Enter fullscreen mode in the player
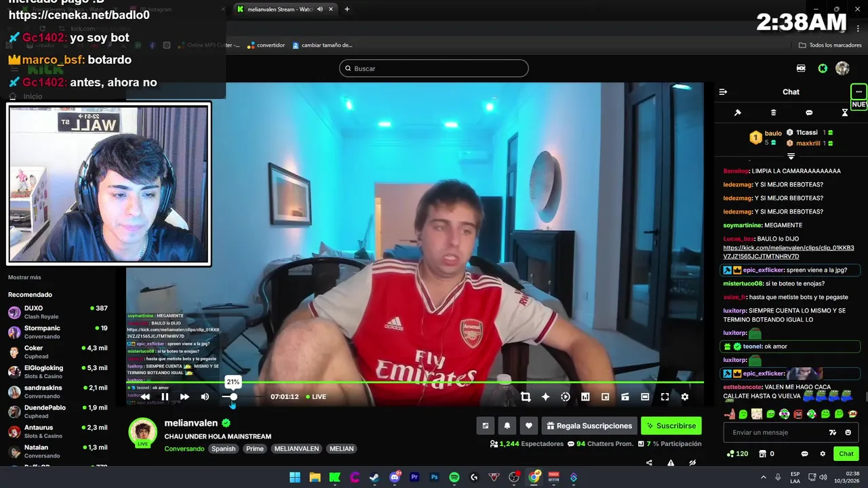This screenshot has height=488, width=868. click(x=665, y=396)
